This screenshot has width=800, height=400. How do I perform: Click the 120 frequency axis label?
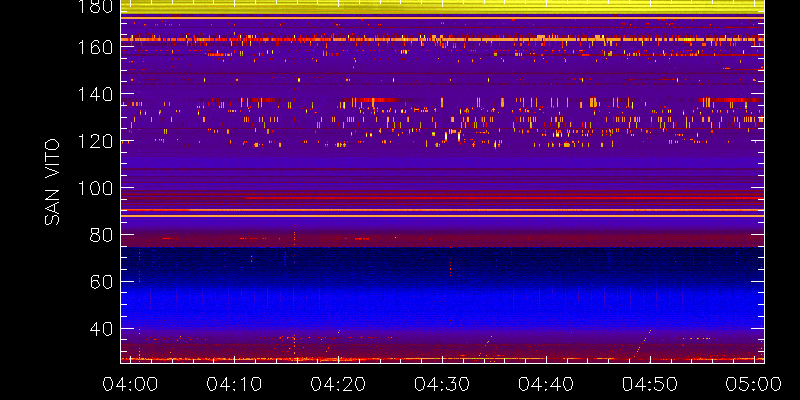point(96,141)
